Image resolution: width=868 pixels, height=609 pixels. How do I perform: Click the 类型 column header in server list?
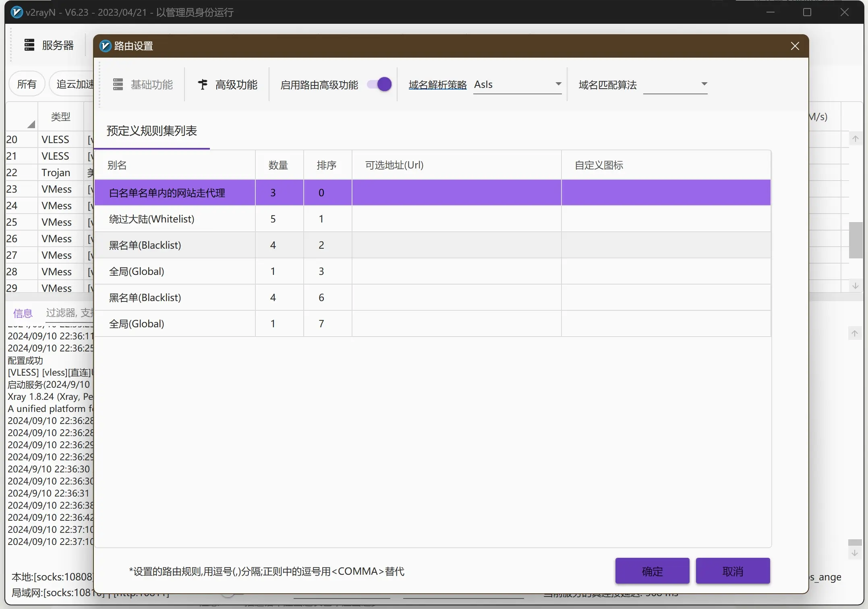60,117
